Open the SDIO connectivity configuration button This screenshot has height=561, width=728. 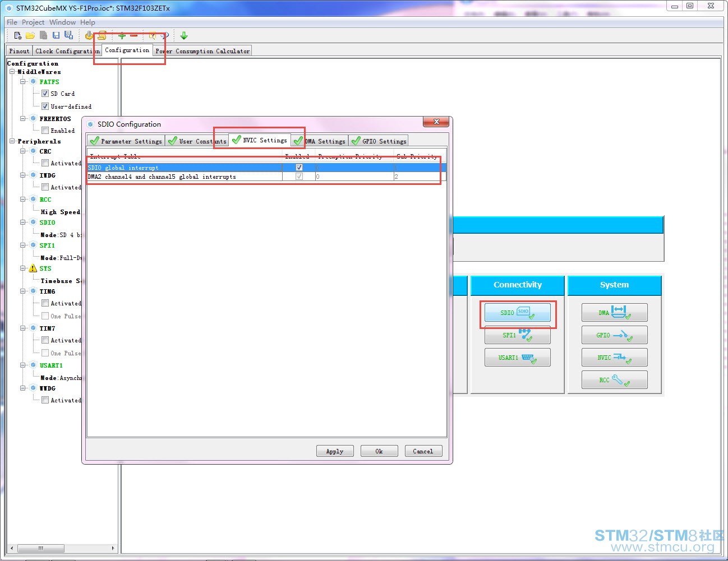pos(518,313)
